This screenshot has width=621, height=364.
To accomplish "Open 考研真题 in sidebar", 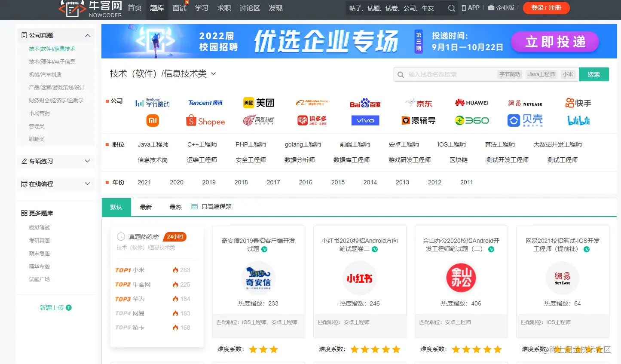I will pos(40,241).
